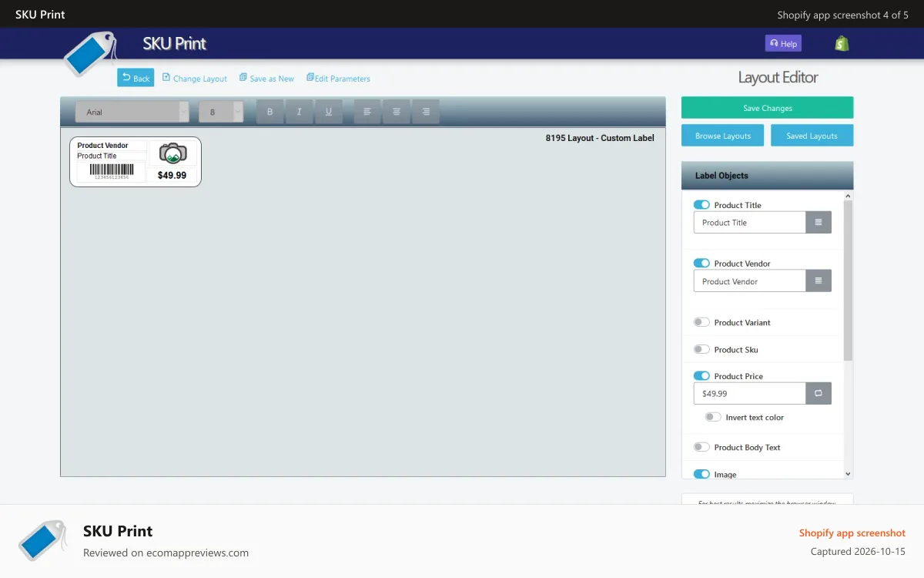Viewport: 924px width, 578px height.
Task: Click Save Changes button
Action: pyautogui.click(x=767, y=108)
